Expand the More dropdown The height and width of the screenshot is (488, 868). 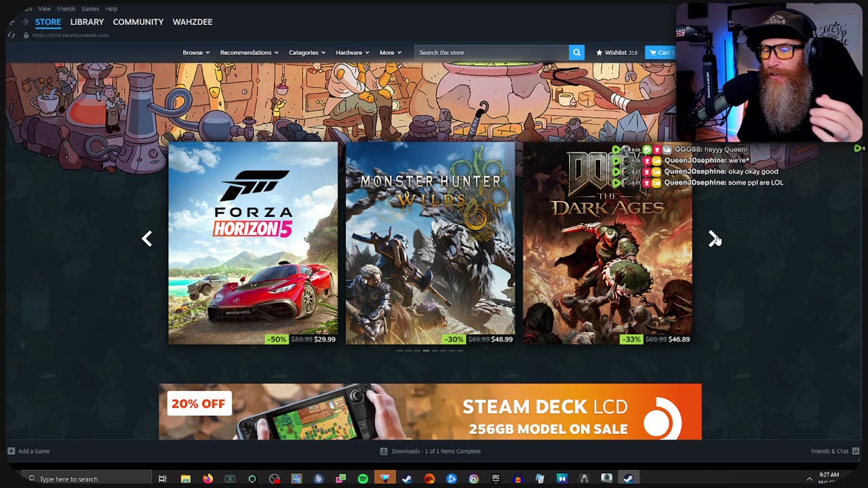click(x=391, y=52)
